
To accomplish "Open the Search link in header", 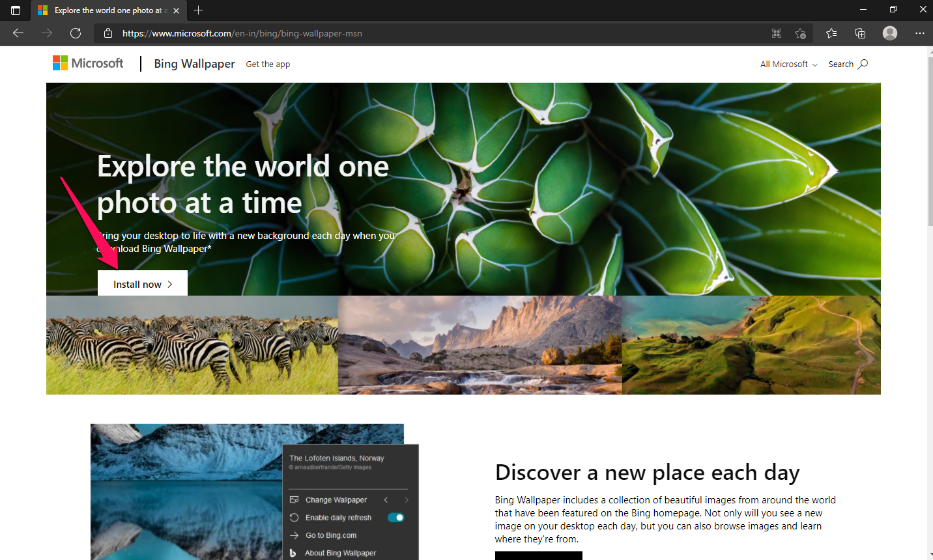I will (848, 64).
